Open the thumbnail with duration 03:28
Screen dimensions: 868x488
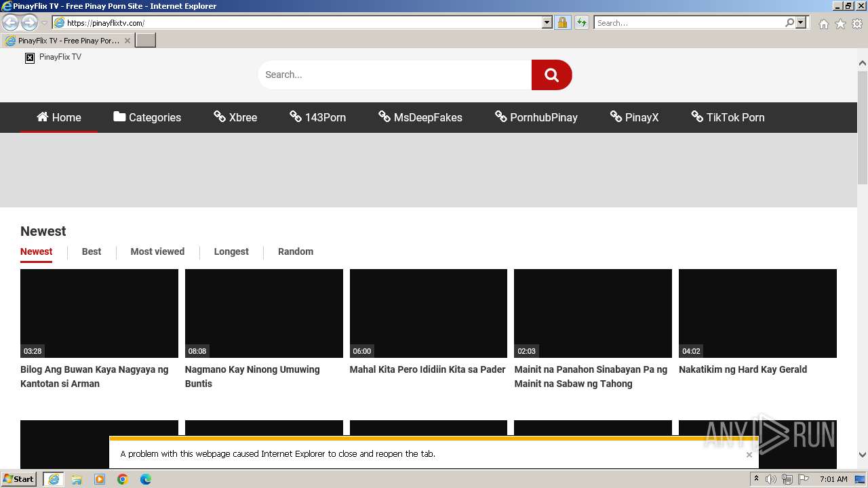point(99,313)
